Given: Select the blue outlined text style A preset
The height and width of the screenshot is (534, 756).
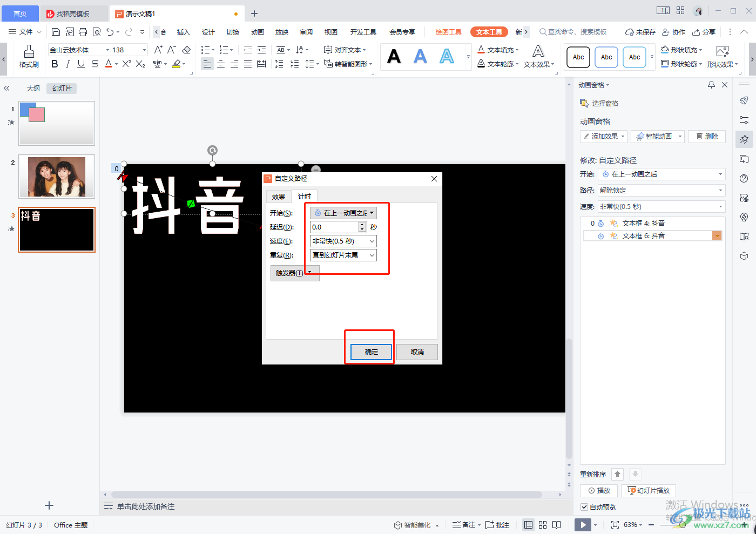Looking at the screenshot, I should click(447, 56).
